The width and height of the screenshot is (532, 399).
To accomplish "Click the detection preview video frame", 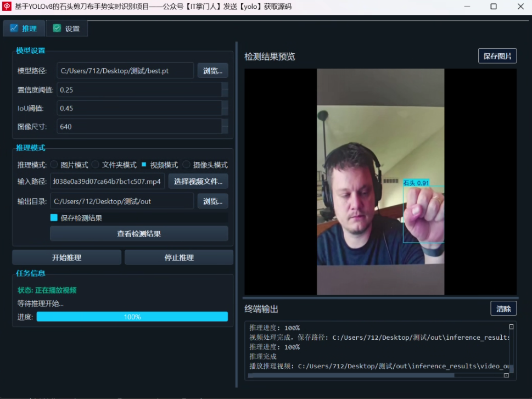I will pyautogui.click(x=380, y=182).
